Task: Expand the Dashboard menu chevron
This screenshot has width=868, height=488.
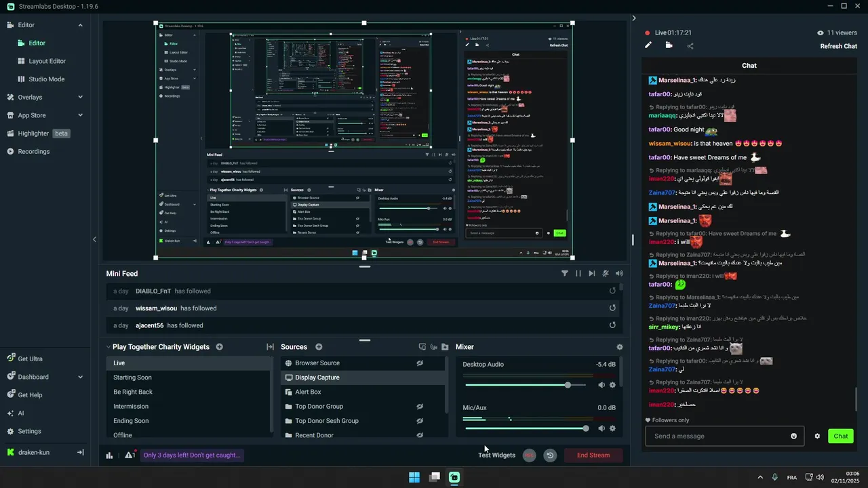Action: 80,377
